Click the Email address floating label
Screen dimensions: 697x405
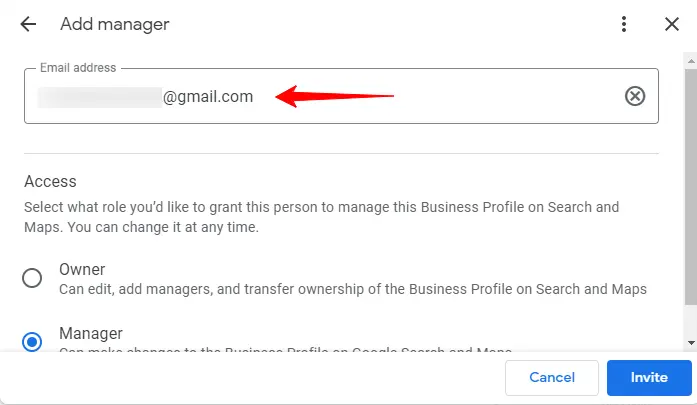point(78,68)
